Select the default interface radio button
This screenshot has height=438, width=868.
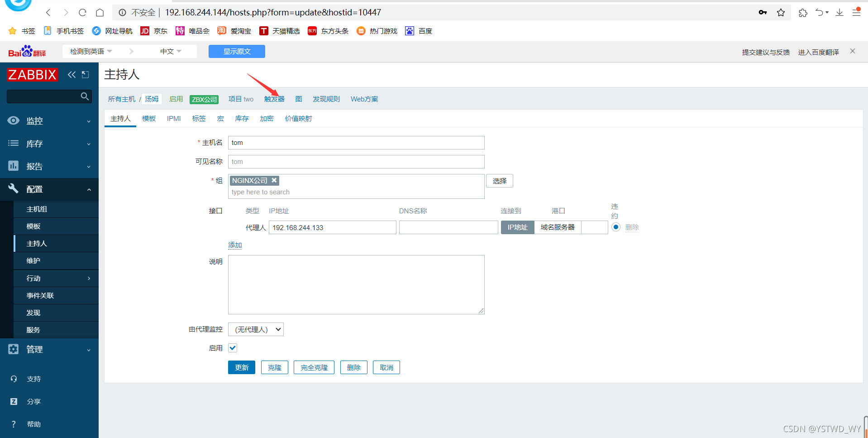click(615, 227)
